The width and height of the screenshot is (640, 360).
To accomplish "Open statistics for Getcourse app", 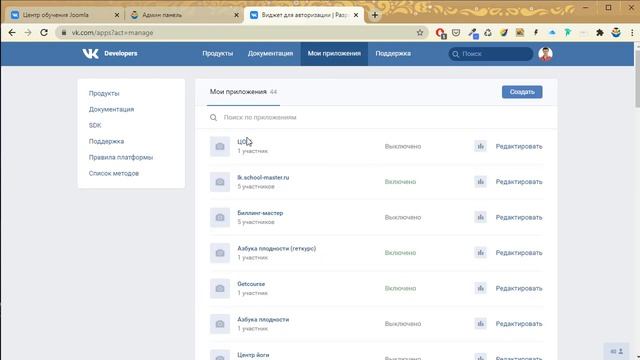I will tap(480, 288).
